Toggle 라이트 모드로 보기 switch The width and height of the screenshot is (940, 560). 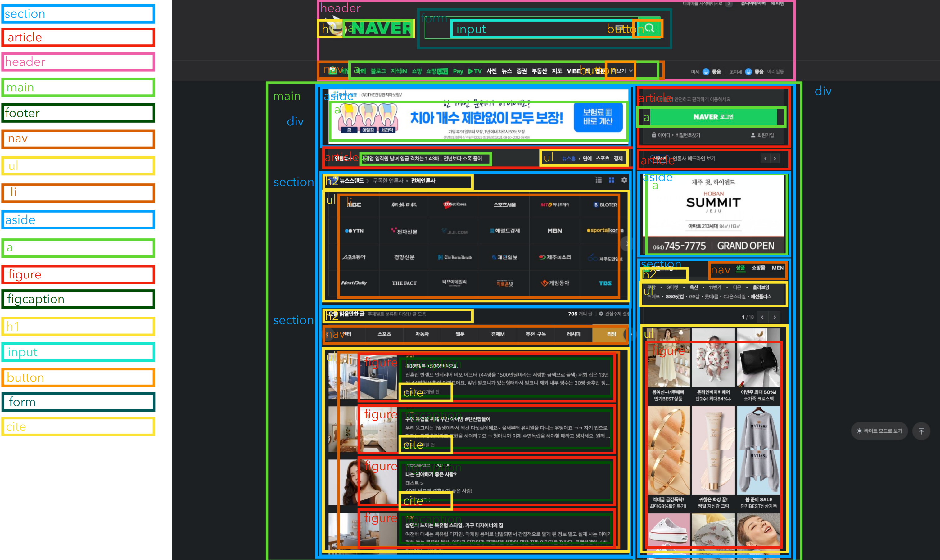point(879,431)
